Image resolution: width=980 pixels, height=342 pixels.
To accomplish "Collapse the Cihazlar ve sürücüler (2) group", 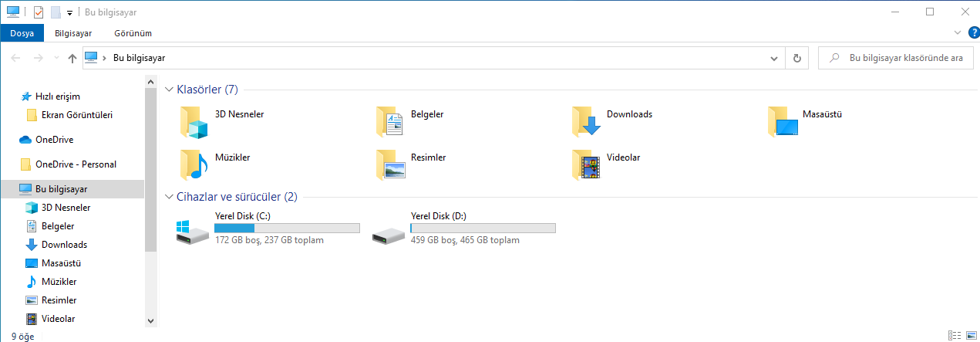I will click(x=170, y=197).
